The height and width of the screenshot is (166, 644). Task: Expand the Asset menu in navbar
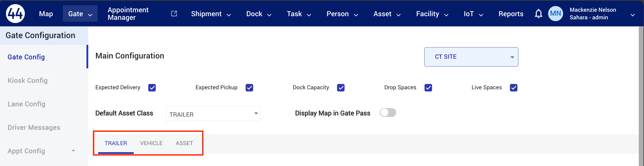(387, 14)
